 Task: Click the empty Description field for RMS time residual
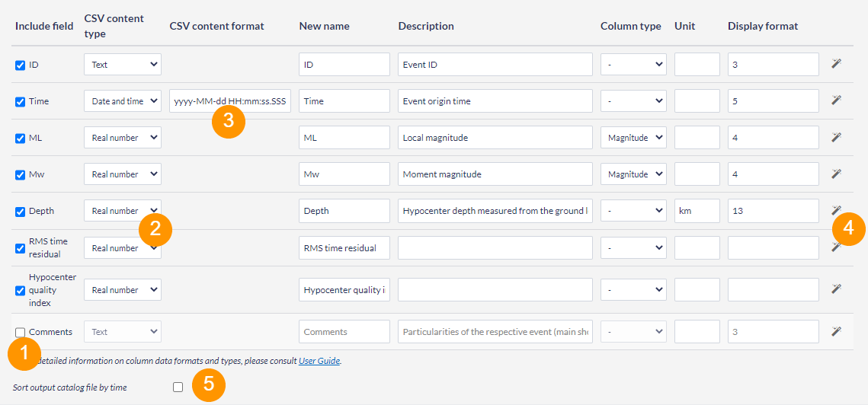pyautogui.click(x=495, y=247)
